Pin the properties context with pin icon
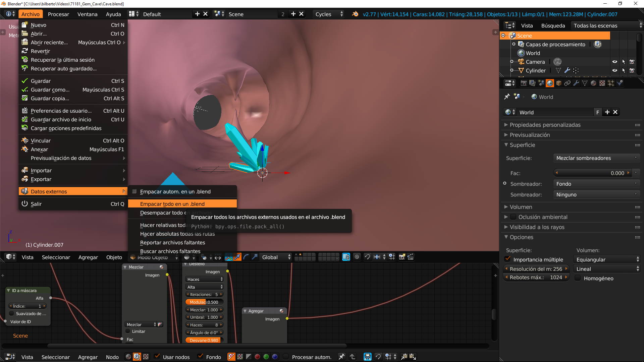The width and height of the screenshot is (644, 362). point(507,97)
